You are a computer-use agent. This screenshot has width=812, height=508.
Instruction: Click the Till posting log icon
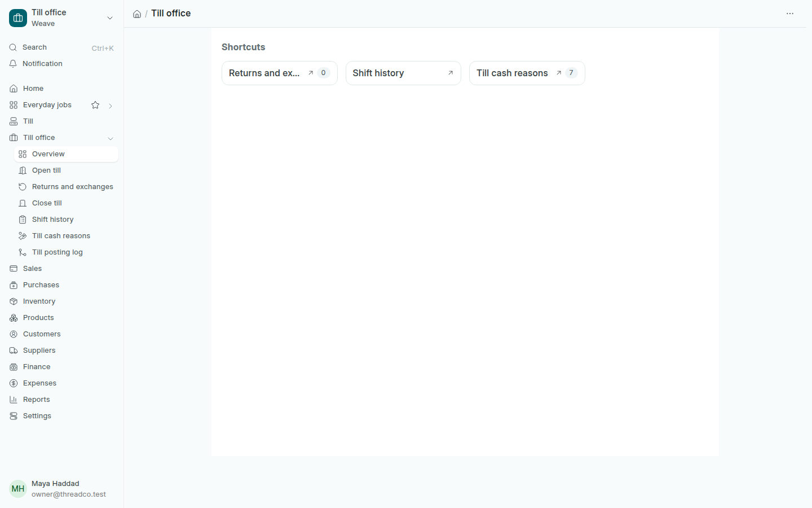23,252
